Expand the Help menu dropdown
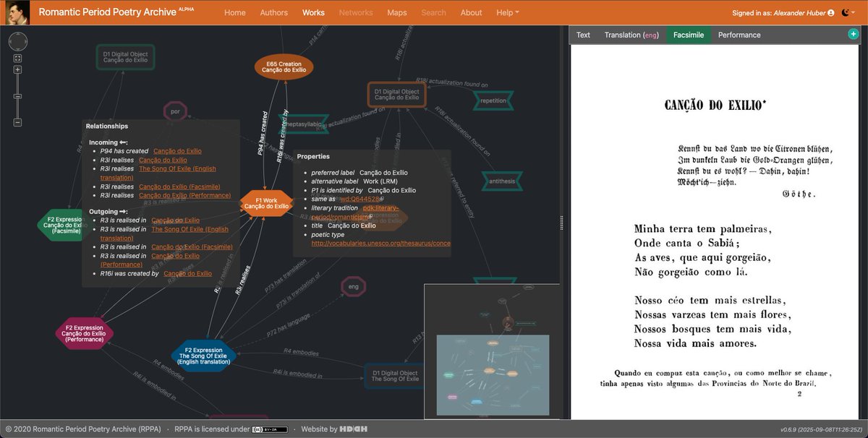This screenshot has height=438, width=868. point(507,13)
